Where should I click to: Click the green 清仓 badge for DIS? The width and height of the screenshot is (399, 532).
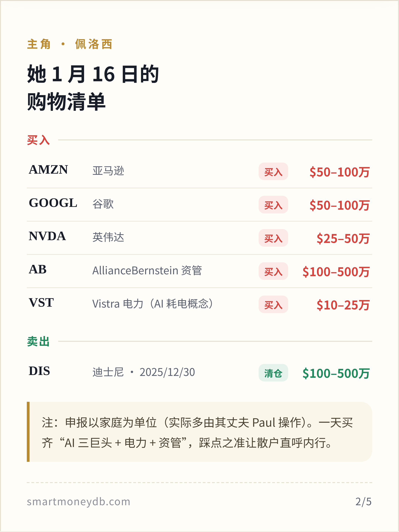click(x=273, y=373)
